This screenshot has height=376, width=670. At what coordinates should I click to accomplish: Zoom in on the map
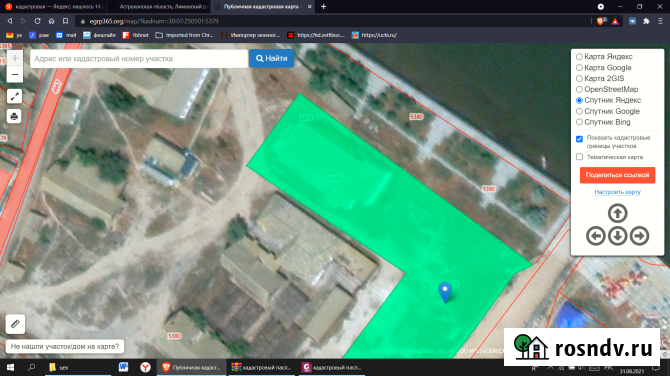[x=15, y=58]
